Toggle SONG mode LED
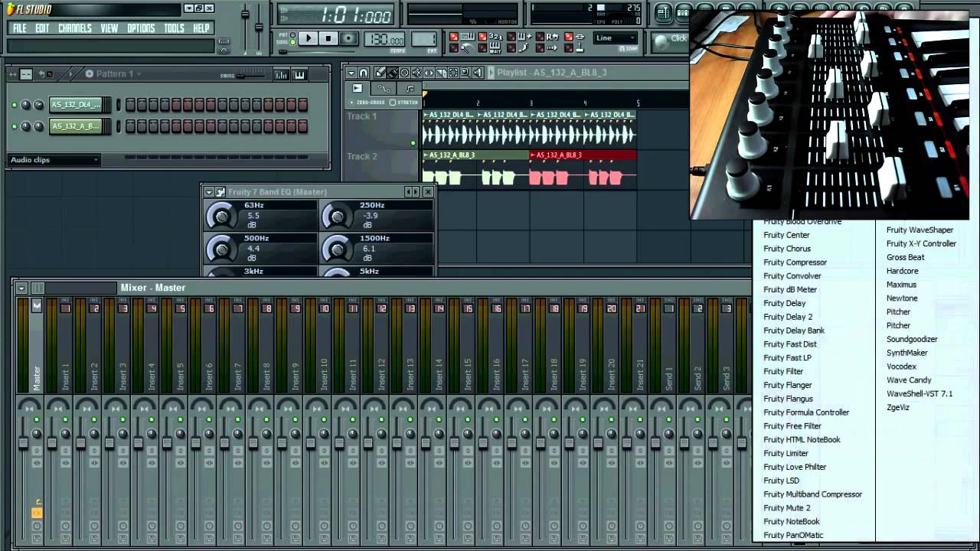 [293, 42]
